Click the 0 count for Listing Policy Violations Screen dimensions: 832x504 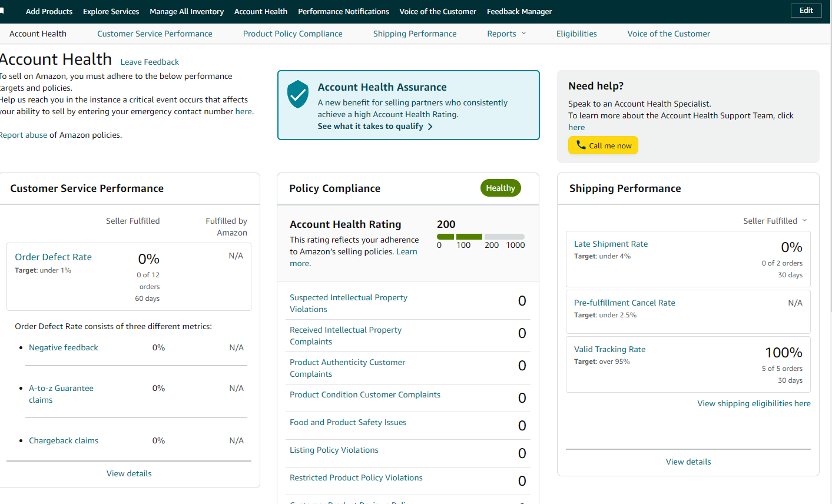[x=522, y=453]
